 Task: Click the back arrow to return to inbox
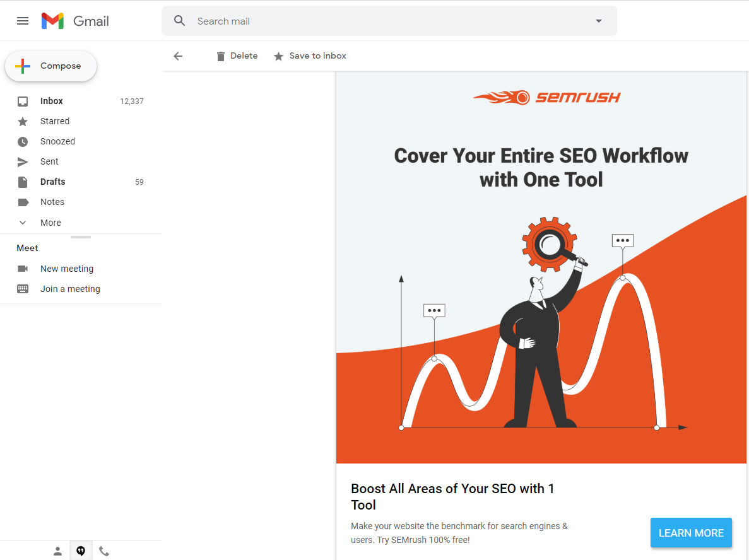click(178, 55)
